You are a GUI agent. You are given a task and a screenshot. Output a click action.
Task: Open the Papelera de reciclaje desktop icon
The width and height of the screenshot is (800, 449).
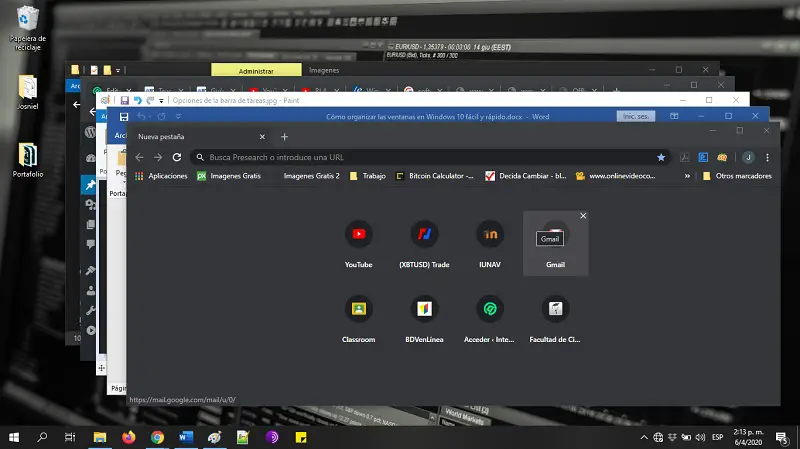[28, 28]
